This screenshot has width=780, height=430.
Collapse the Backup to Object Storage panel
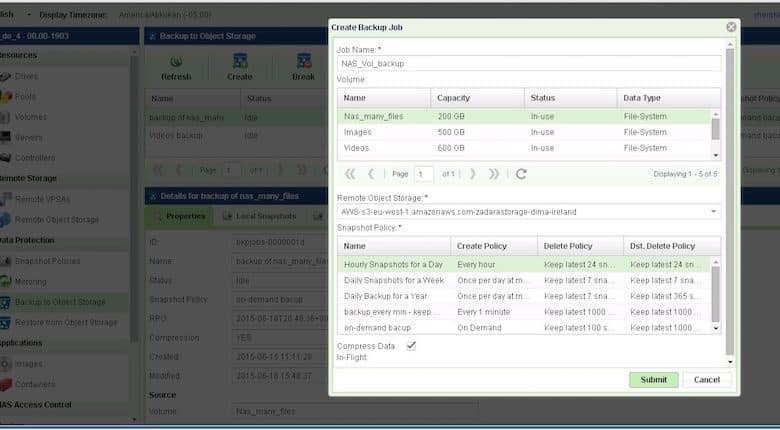click(x=152, y=36)
